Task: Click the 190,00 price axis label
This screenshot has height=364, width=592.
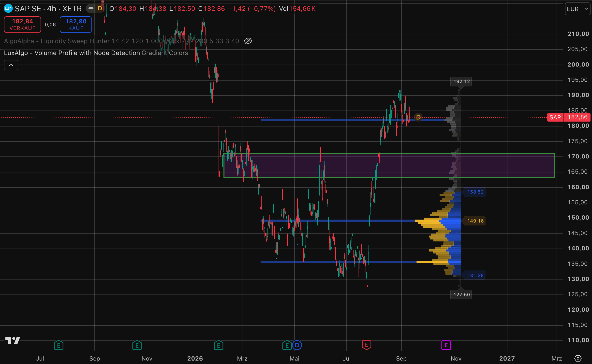Action: (x=578, y=95)
